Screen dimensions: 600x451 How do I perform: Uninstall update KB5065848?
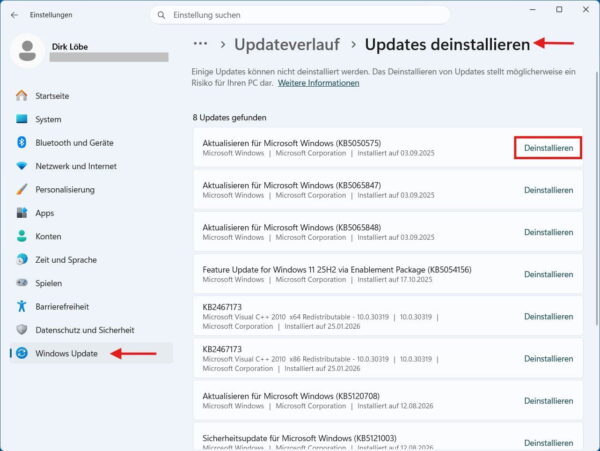[x=548, y=232]
